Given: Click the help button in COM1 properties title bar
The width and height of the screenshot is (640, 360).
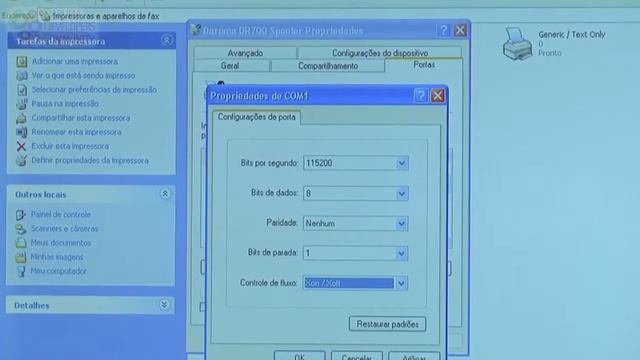Looking at the screenshot, I should click(x=421, y=96).
